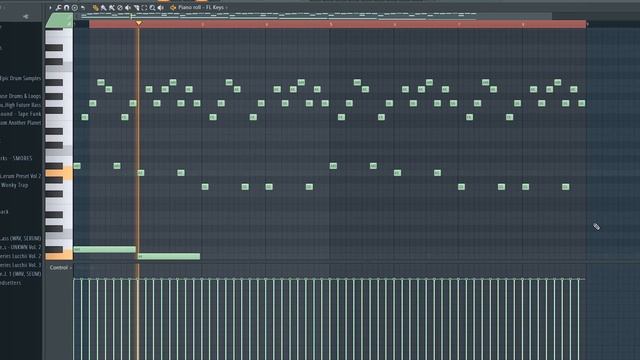Click the upper orange highlighted piano key

(x=59, y=174)
